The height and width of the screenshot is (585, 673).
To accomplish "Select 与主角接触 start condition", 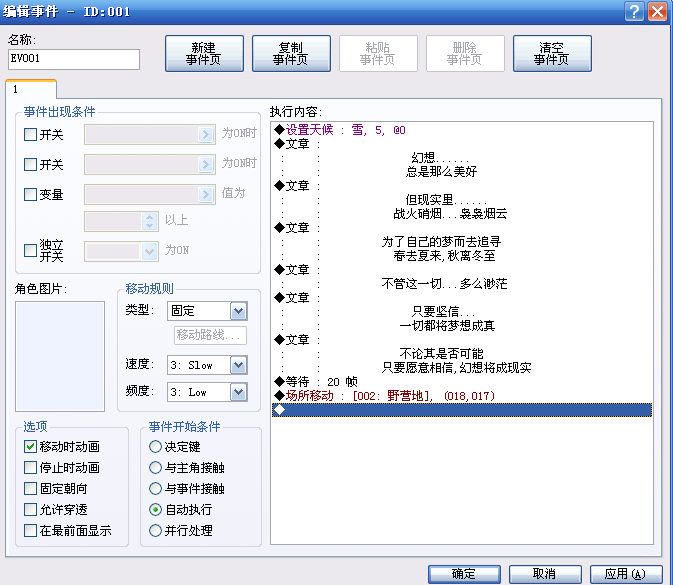I will pos(155,467).
